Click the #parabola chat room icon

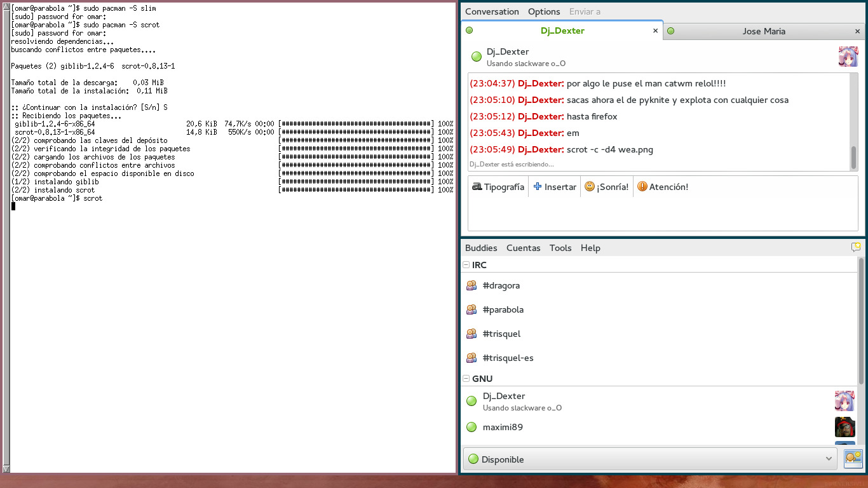tap(471, 309)
